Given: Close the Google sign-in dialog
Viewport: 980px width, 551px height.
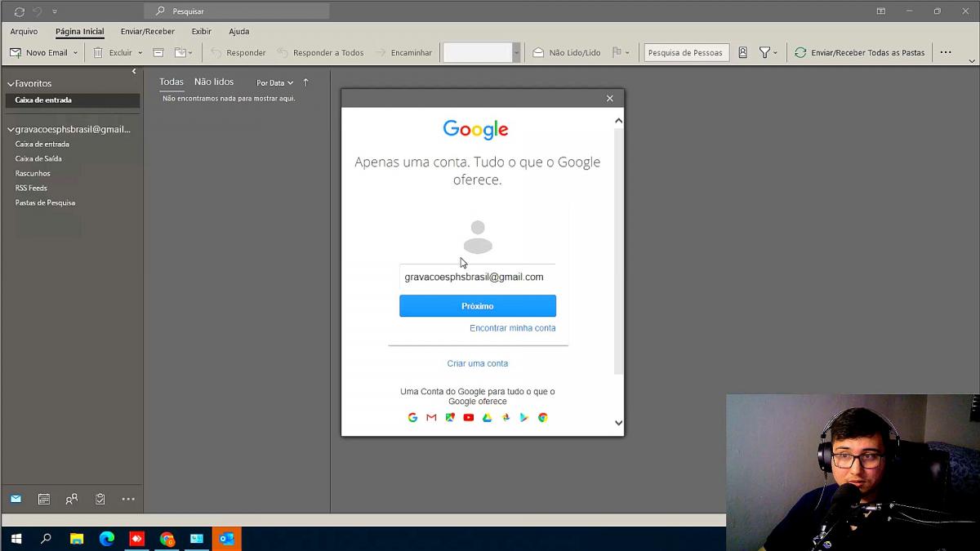Looking at the screenshot, I should pos(609,98).
